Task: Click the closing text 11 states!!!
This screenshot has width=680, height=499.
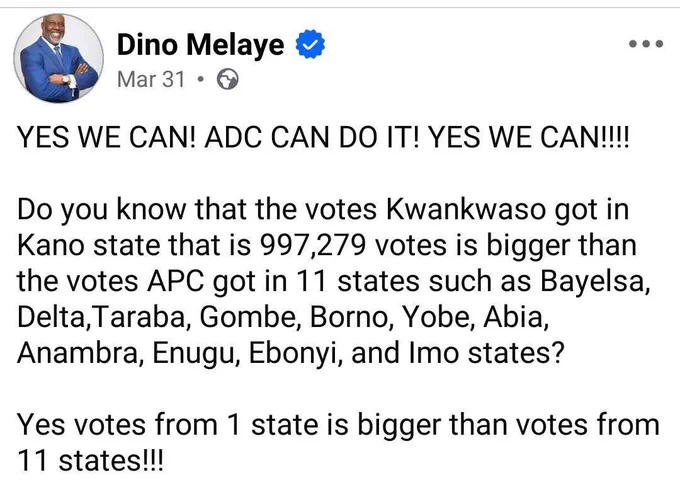Action: coord(91,461)
